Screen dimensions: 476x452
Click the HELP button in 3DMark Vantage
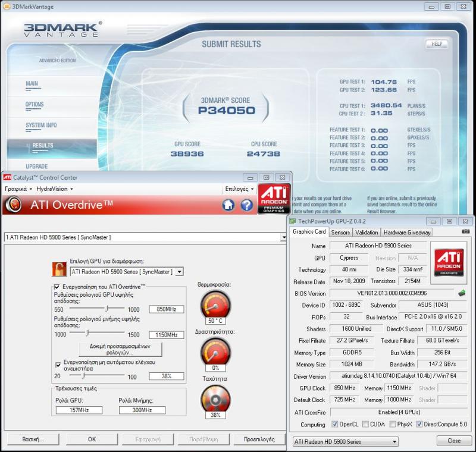pos(437,43)
